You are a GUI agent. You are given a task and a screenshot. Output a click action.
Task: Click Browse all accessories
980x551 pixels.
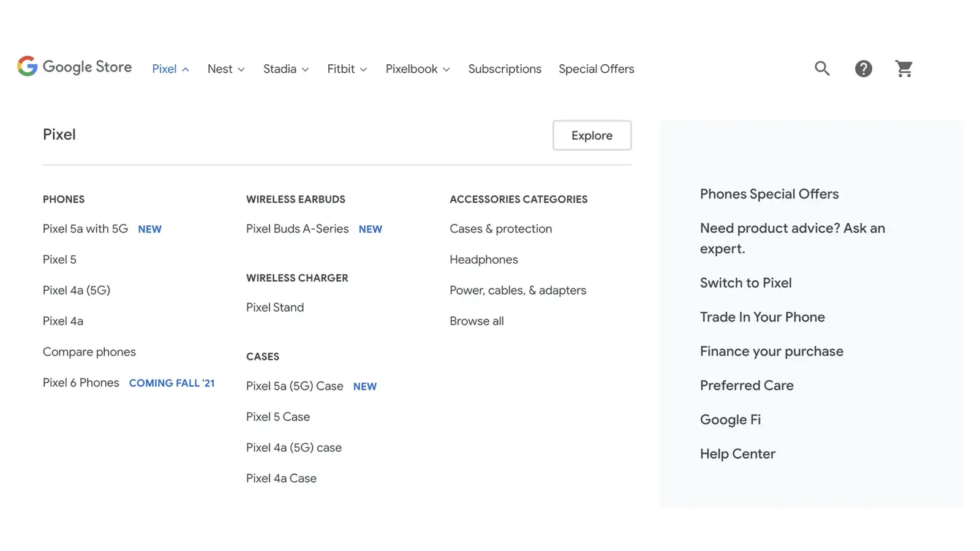point(477,321)
